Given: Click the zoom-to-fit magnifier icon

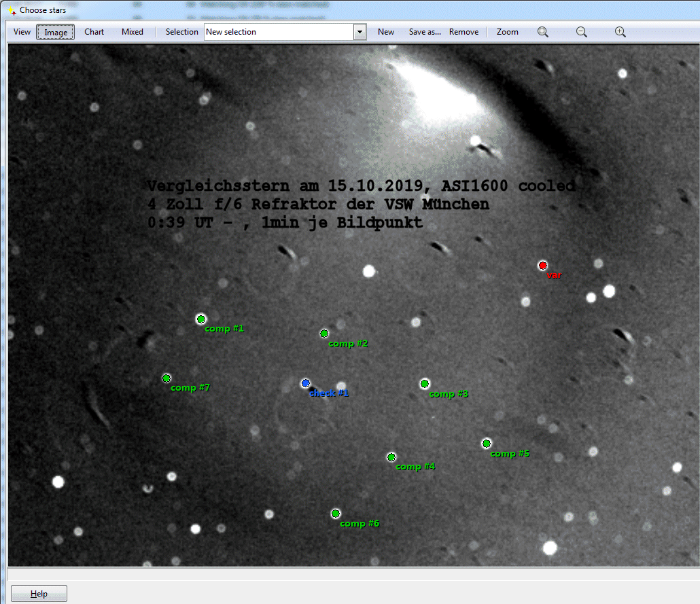Looking at the screenshot, I should click(543, 32).
